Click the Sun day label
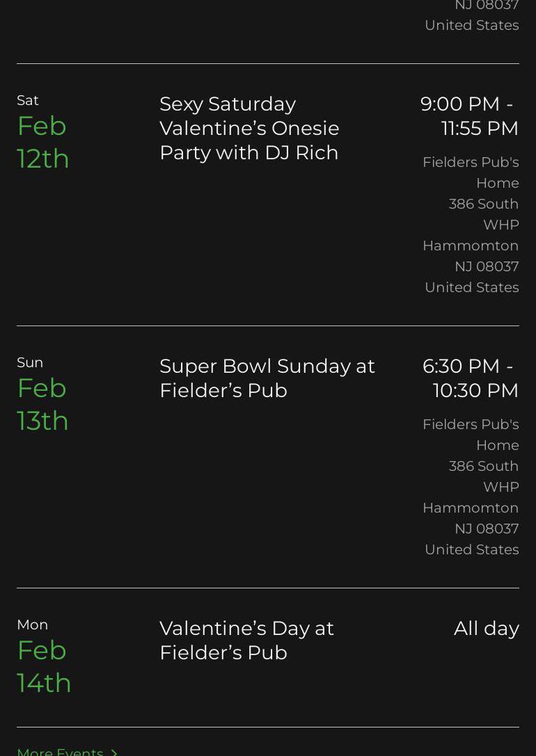This screenshot has height=756, width=536. click(x=30, y=362)
